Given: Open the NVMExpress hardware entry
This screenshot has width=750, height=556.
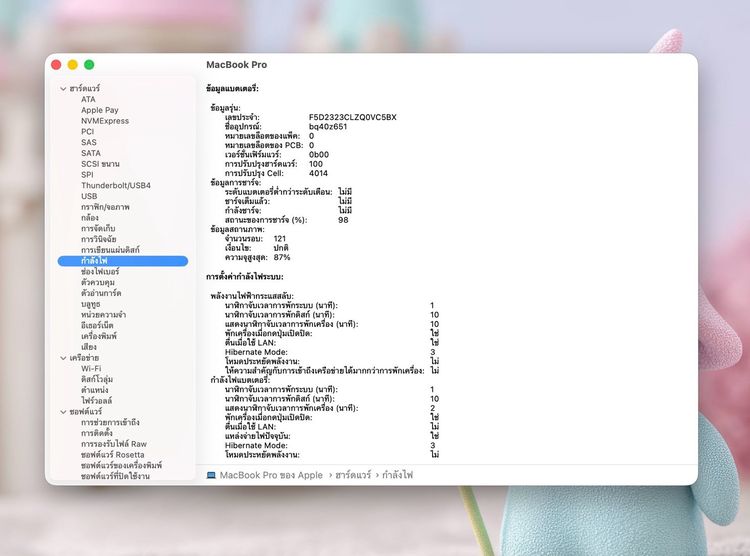Looking at the screenshot, I should [x=105, y=121].
